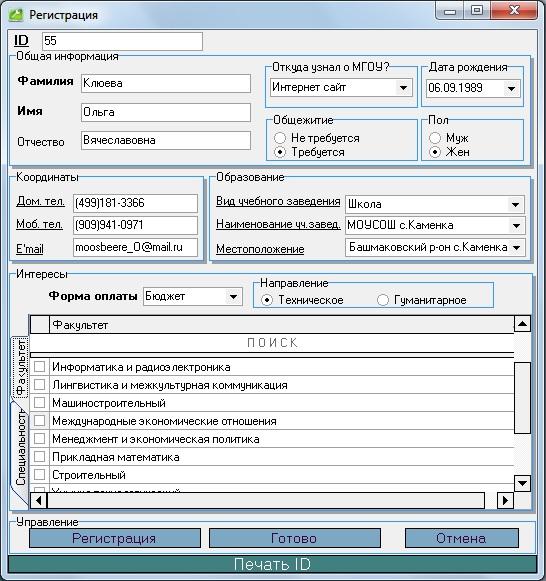546x581 pixels.
Task: Click scroll up arrow of faculty list
Action: click(522, 324)
